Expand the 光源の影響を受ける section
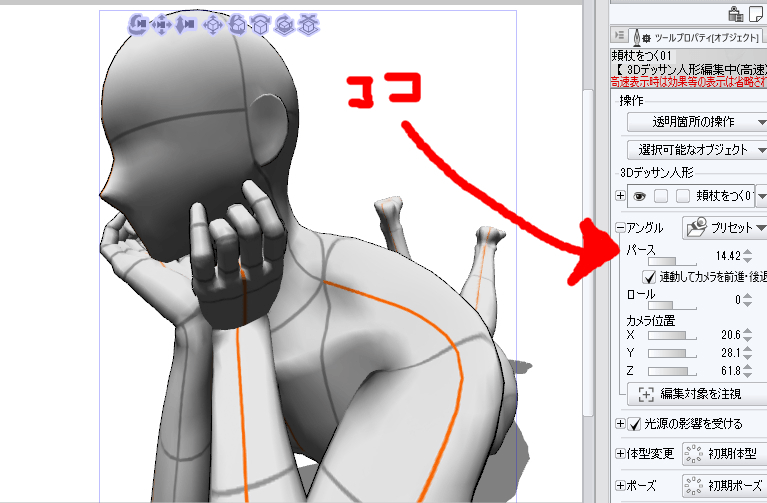 coord(620,424)
